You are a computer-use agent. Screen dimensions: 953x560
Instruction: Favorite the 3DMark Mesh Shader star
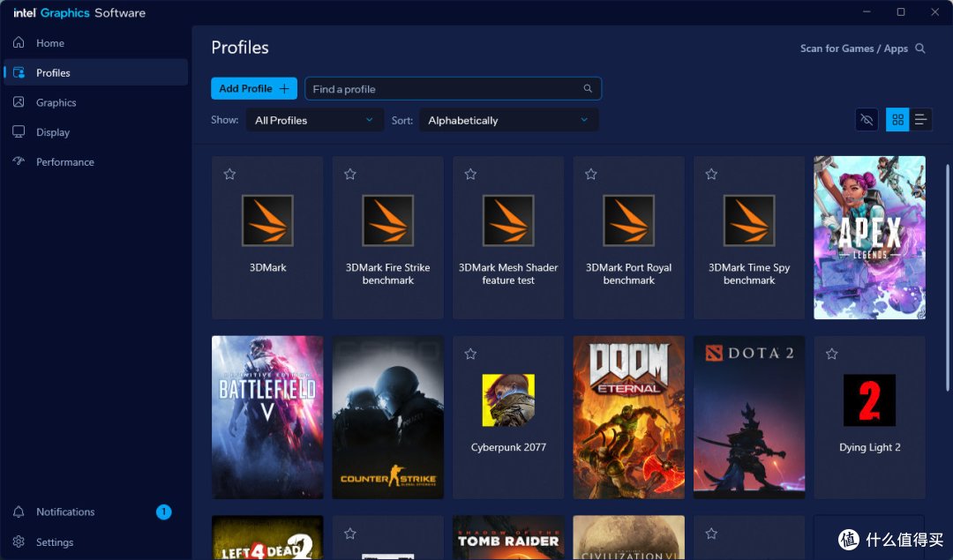[469, 175]
